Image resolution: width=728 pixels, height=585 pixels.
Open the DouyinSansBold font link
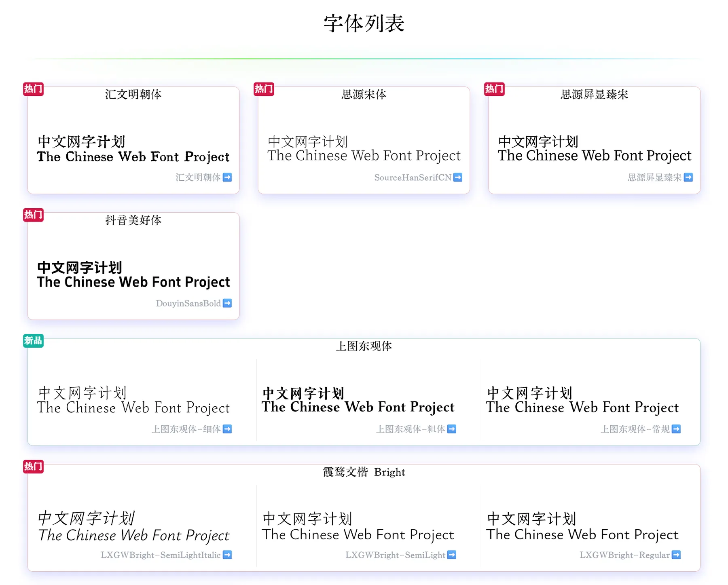pos(188,303)
